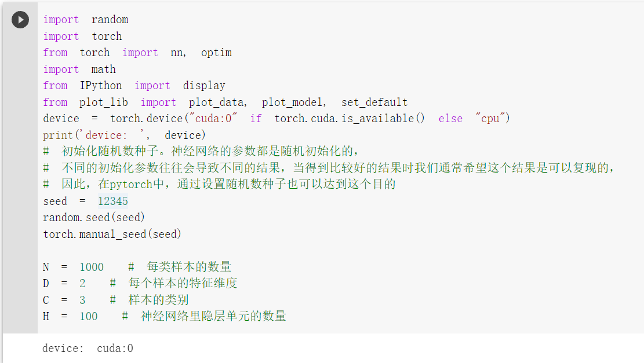Click the C = 3 value

82,300
